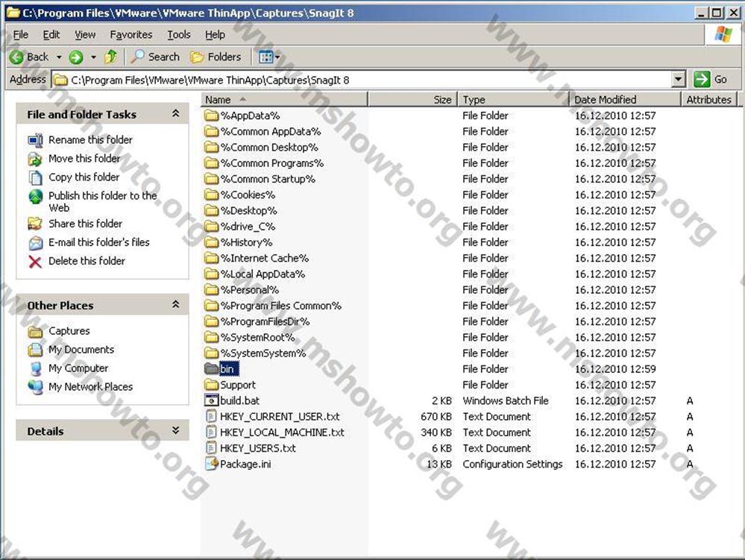The width and height of the screenshot is (745, 560).
Task: Sort by Attributes column header
Action: coord(709,99)
